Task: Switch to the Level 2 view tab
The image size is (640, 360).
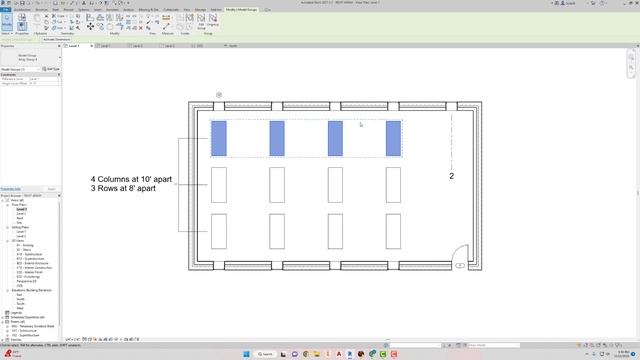Action: (x=138, y=46)
